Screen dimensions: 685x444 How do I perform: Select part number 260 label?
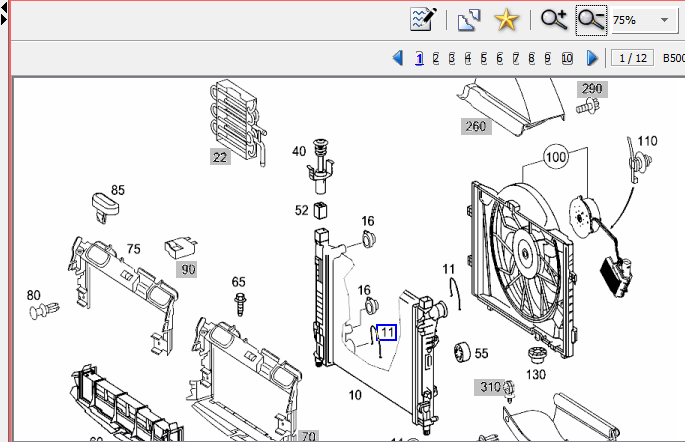(474, 126)
